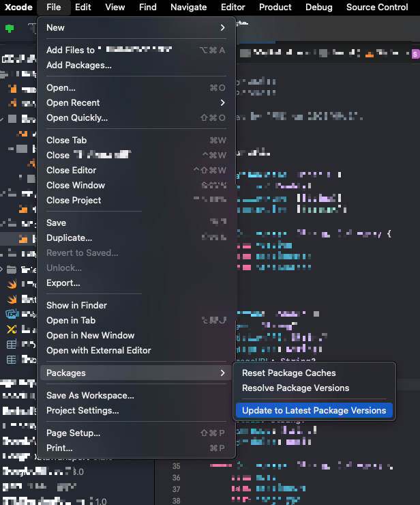Click the purple S badge in jump bar
The image size is (420, 505).
(415, 54)
